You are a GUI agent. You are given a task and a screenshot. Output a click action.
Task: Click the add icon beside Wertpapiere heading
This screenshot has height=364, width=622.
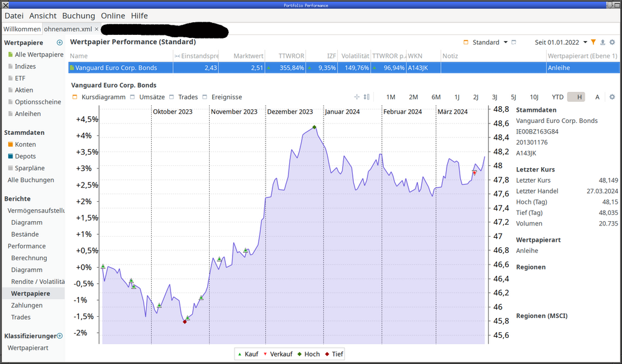pos(60,43)
